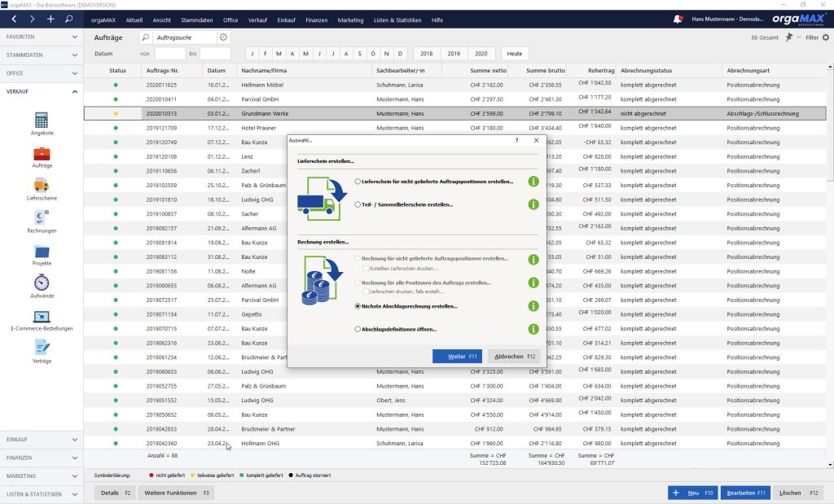Go forward with the right arrow
Viewport: 834px width, 504px height.
click(32, 20)
